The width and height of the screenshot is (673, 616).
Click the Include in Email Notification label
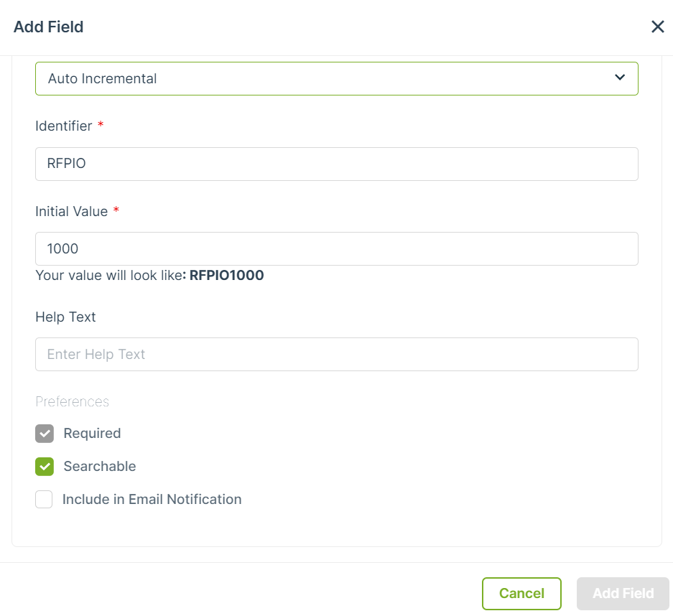click(x=152, y=499)
